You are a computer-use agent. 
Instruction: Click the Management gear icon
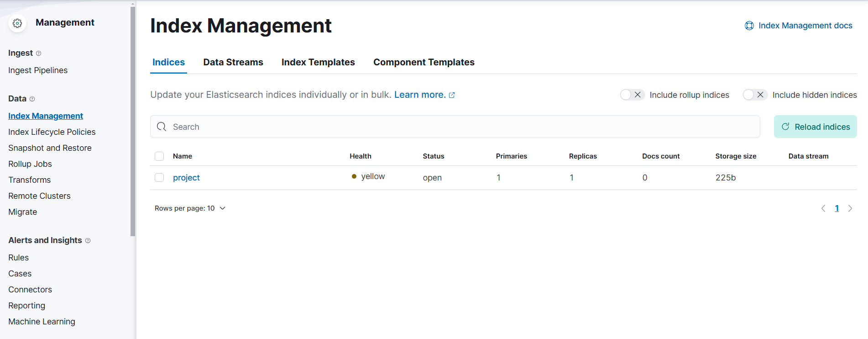[x=17, y=23]
